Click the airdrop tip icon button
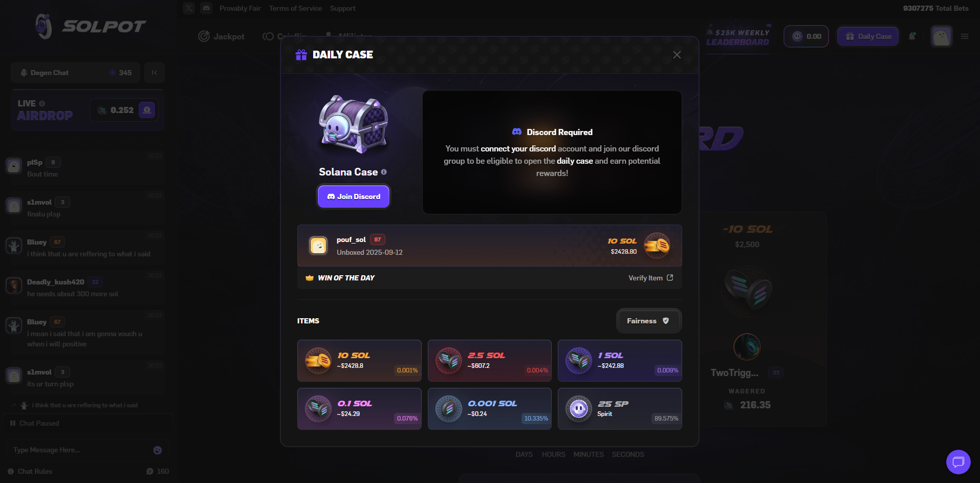 pos(147,110)
